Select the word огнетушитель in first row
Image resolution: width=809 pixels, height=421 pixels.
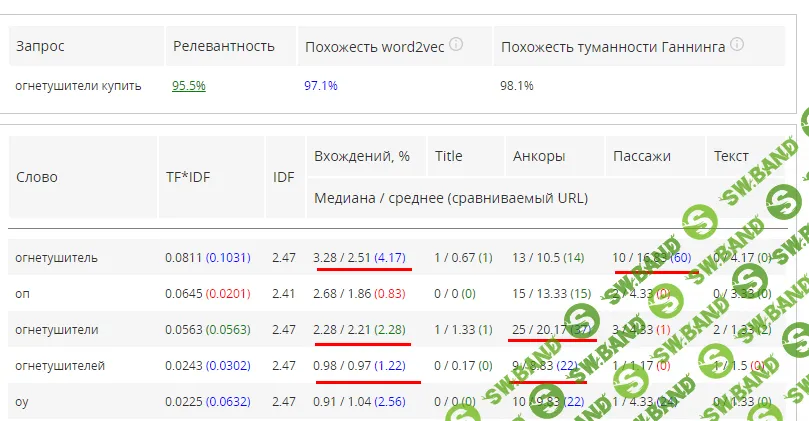(x=56, y=258)
